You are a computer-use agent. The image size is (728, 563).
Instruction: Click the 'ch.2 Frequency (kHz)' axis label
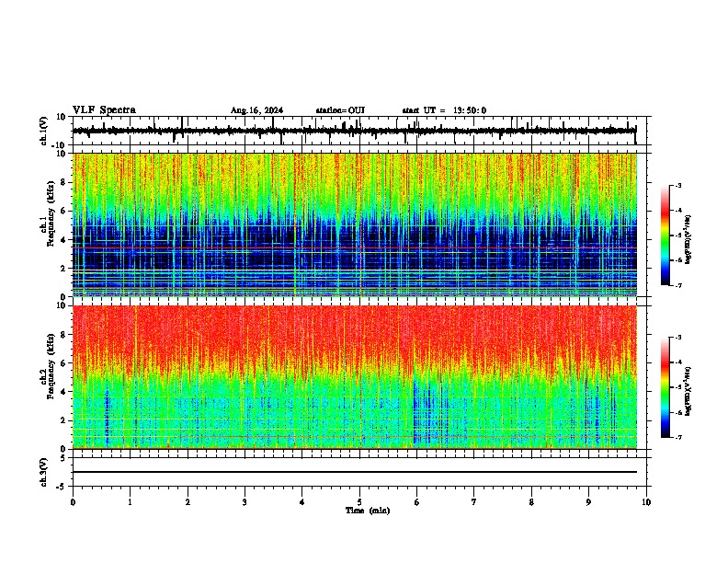50,366
